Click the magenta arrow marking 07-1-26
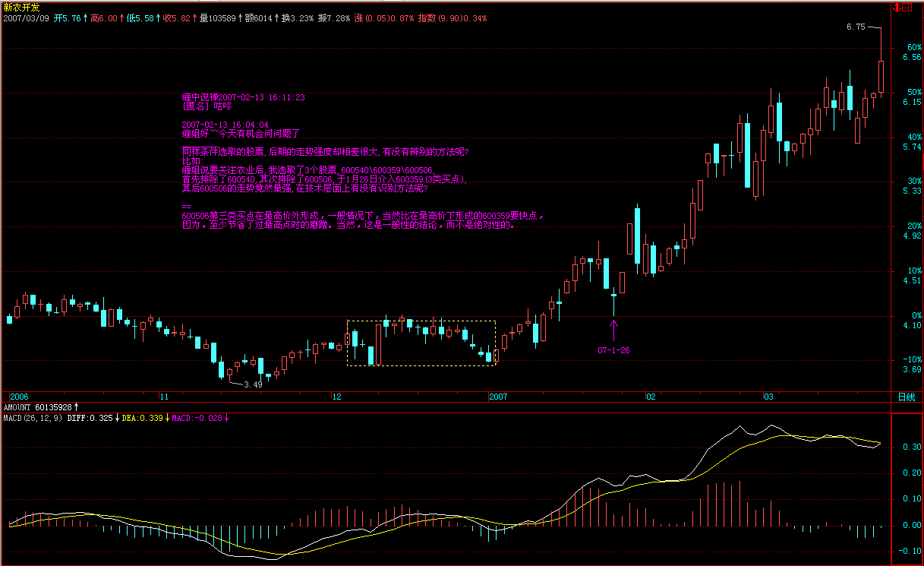This screenshot has height=566, width=924. (613, 329)
